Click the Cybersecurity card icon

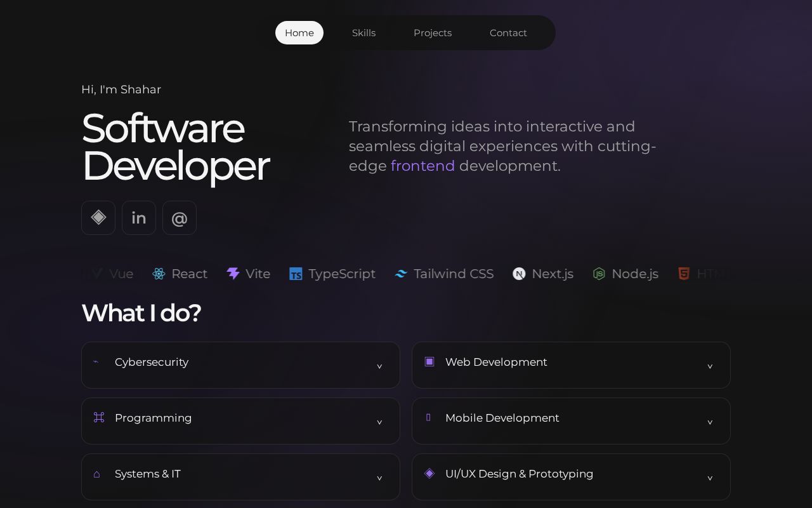[x=96, y=362]
